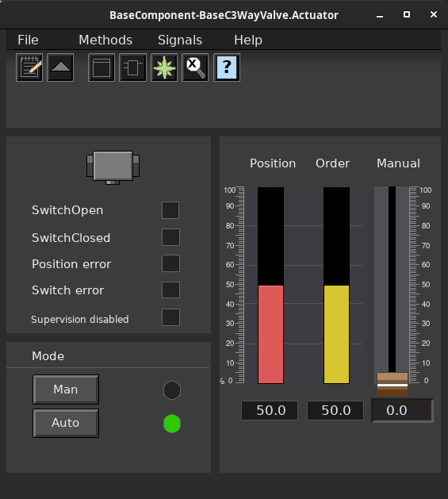Click the magnifier crossreference icon
This screenshot has height=499, width=448.
tap(195, 67)
